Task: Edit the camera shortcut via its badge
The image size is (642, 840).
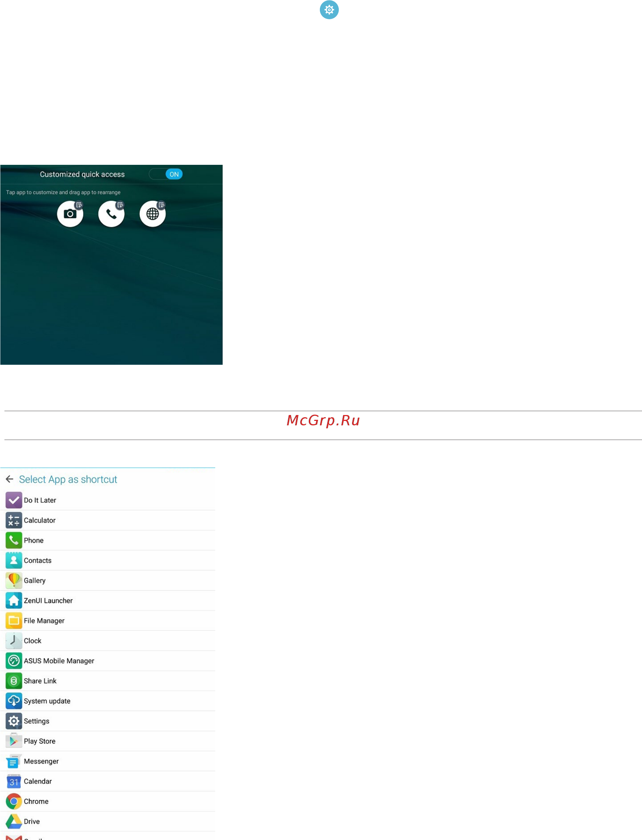Action: [79, 205]
